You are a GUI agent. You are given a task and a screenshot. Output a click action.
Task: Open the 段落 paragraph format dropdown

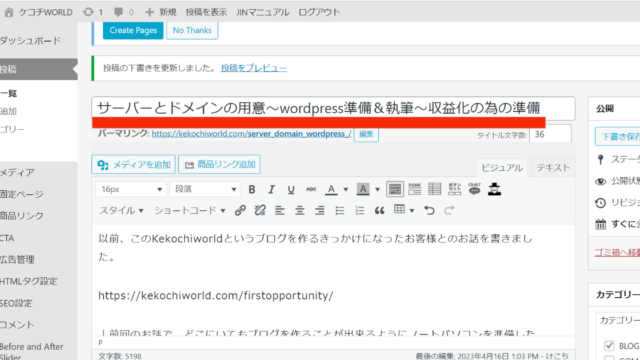(205, 189)
